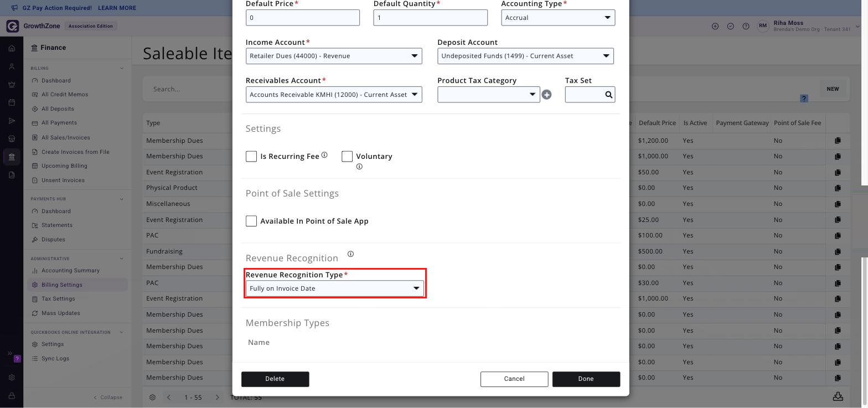868x408 pixels.
Task: Open the circled question mark help icon in header
Action: 746,26
